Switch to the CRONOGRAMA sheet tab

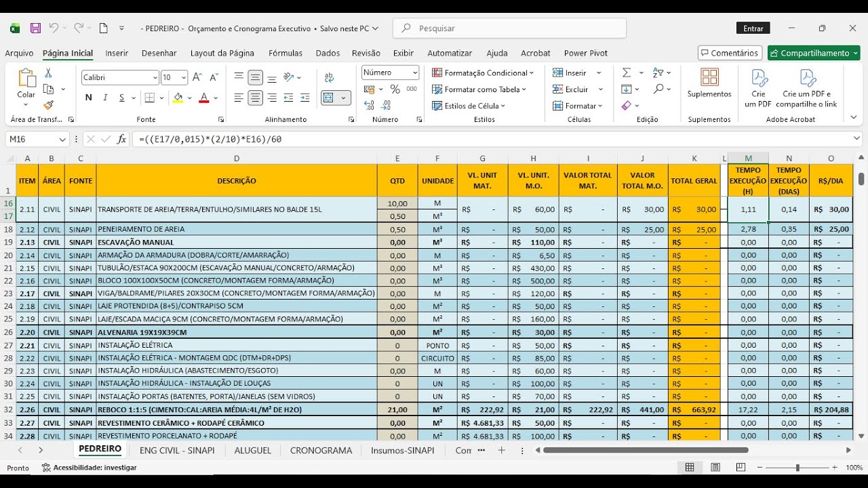(321, 450)
